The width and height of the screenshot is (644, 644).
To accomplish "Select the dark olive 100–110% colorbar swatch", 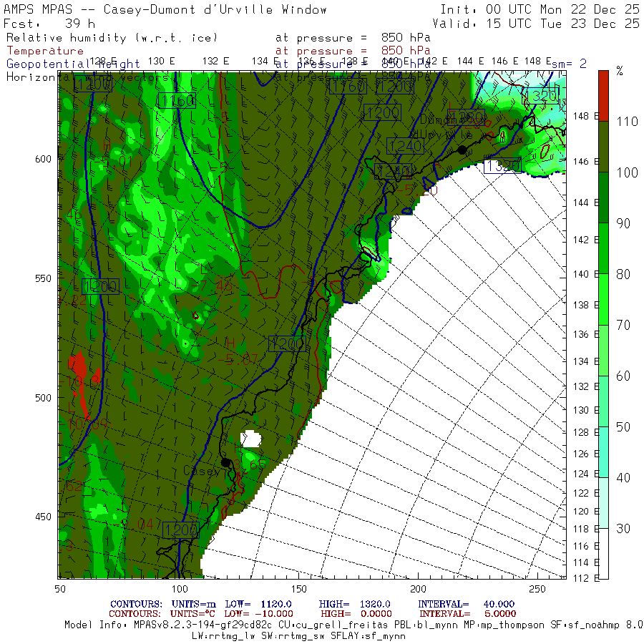I will (603, 147).
